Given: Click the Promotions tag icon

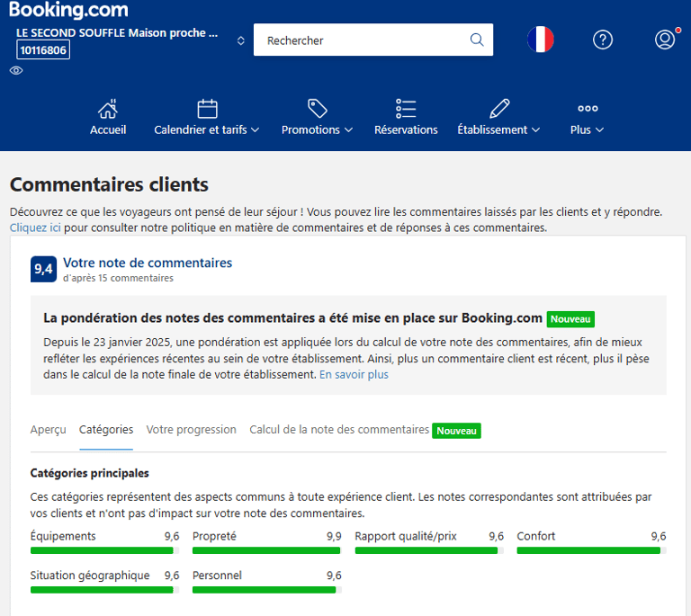Looking at the screenshot, I should [318, 108].
